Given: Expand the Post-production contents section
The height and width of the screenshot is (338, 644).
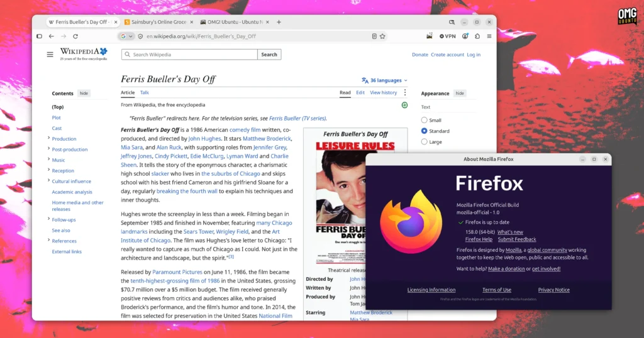Looking at the screenshot, I should click(48, 149).
